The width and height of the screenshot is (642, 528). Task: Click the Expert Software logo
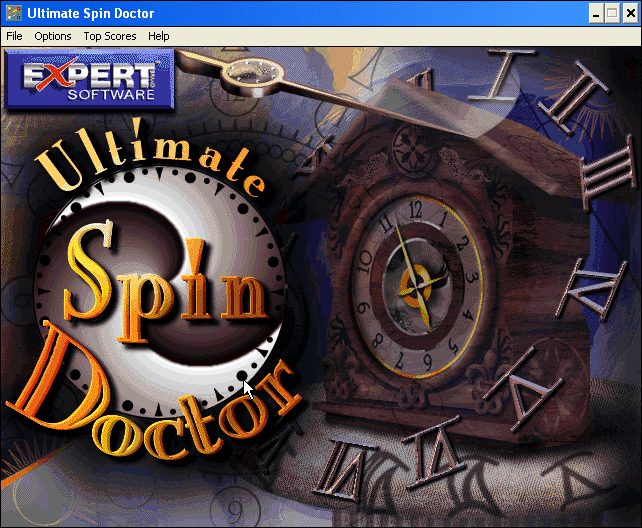pos(89,79)
